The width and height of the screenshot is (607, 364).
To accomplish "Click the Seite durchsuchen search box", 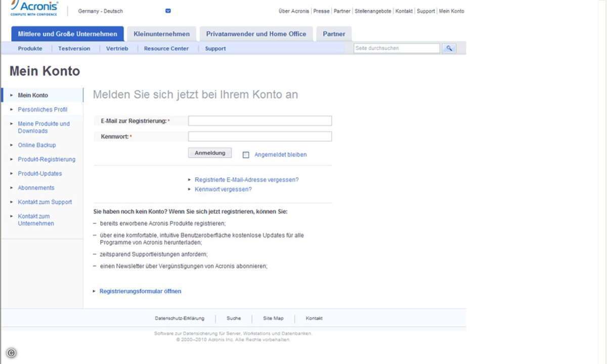I will click(397, 48).
